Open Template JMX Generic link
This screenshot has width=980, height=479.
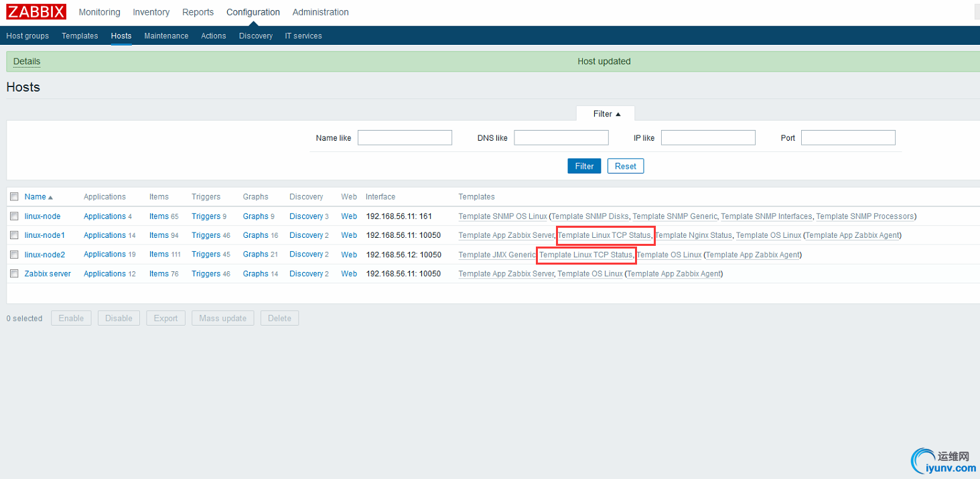pyautogui.click(x=497, y=255)
